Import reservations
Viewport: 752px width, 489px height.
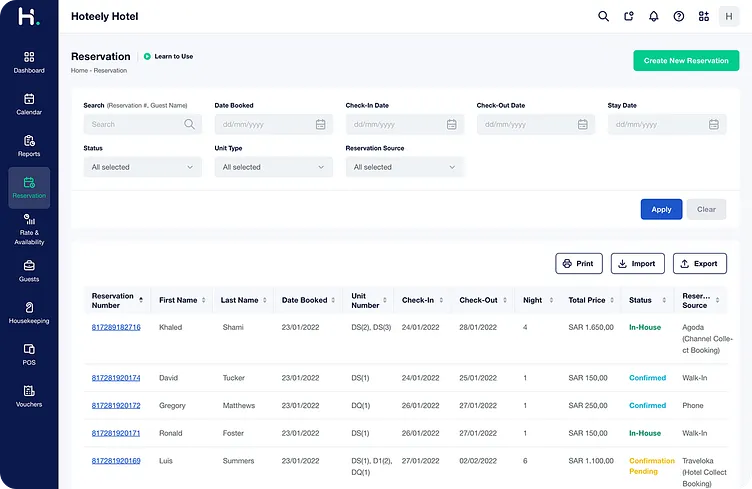coord(637,264)
